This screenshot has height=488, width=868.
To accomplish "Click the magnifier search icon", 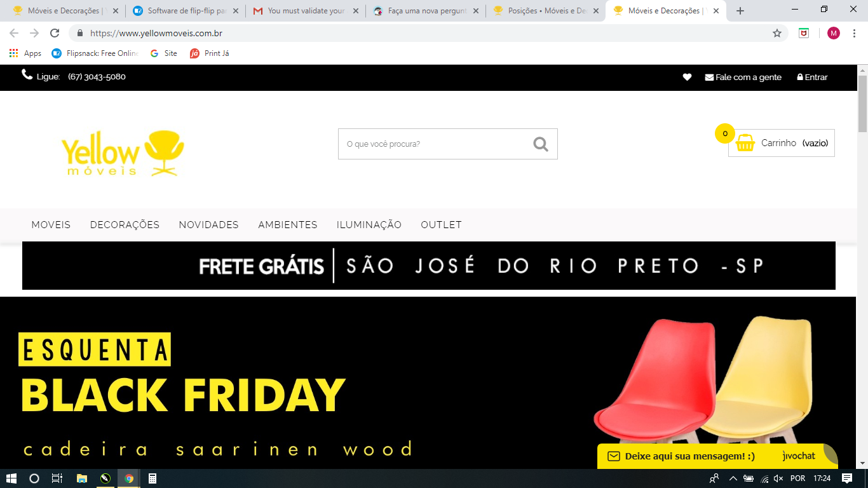I will pyautogui.click(x=541, y=144).
